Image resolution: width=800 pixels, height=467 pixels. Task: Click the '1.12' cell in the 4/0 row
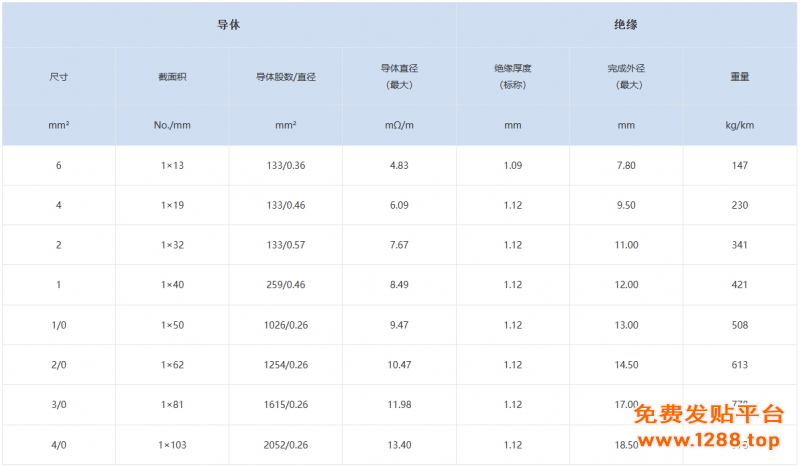(x=513, y=445)
